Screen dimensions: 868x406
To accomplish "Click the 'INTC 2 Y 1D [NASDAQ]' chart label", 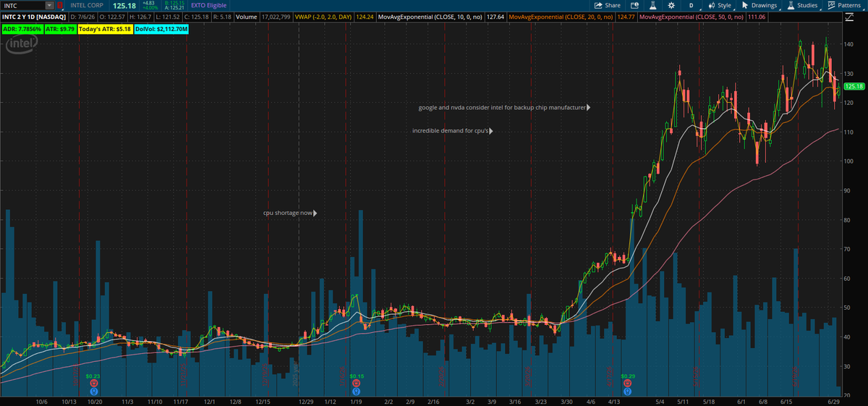I will pos(35,16).
